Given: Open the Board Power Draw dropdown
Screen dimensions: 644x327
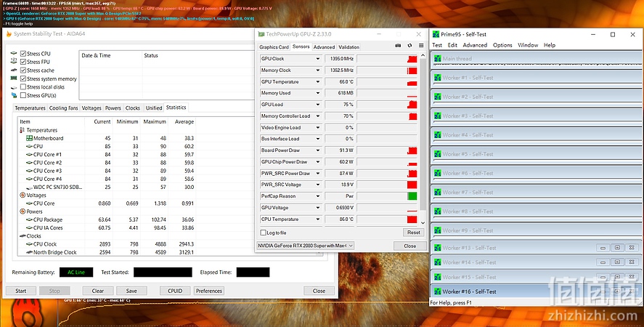Looking at the screenshot, I should pos(317,150).
